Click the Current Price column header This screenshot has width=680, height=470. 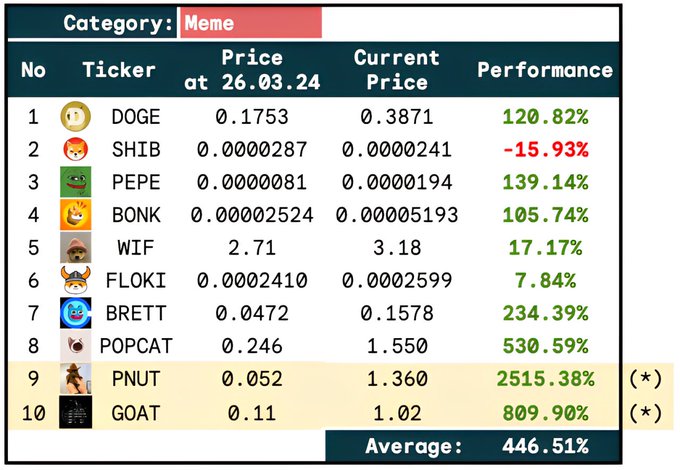[x=396, y=70]
